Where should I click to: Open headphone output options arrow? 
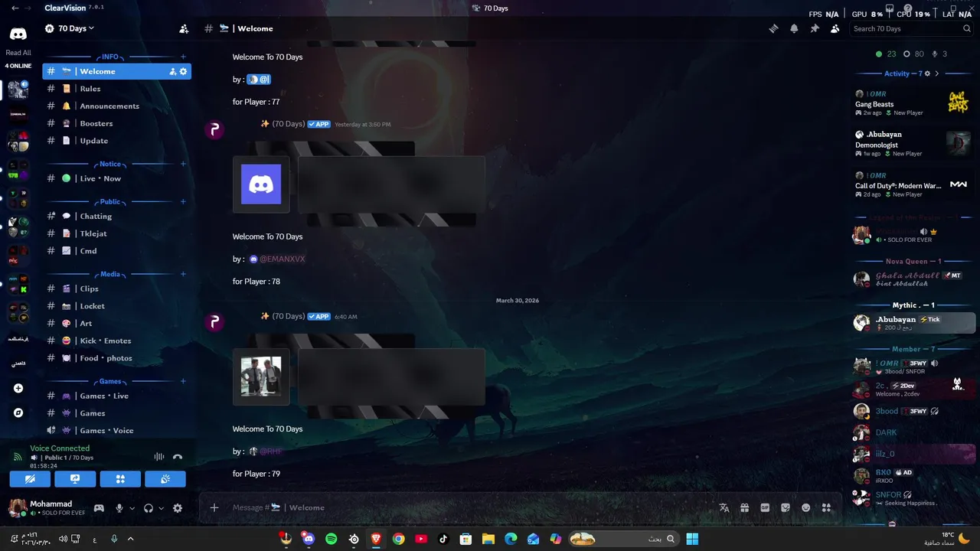[161, 508]
